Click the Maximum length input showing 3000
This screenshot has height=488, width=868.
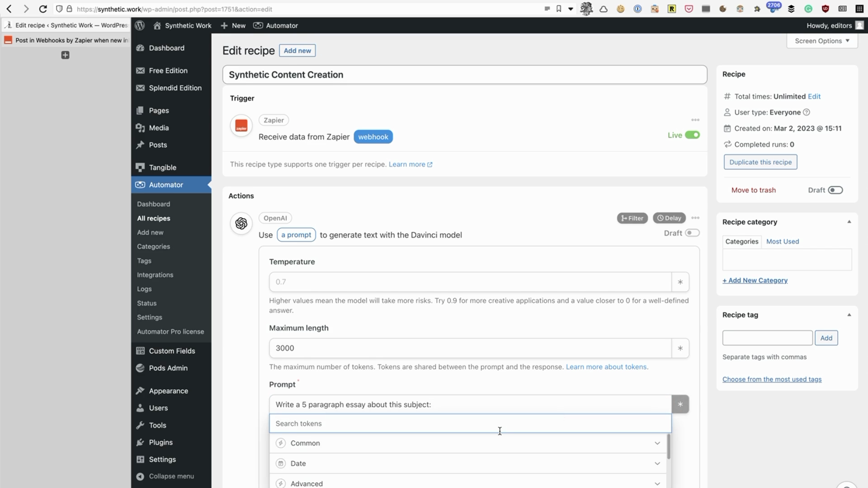pos(470,348)
